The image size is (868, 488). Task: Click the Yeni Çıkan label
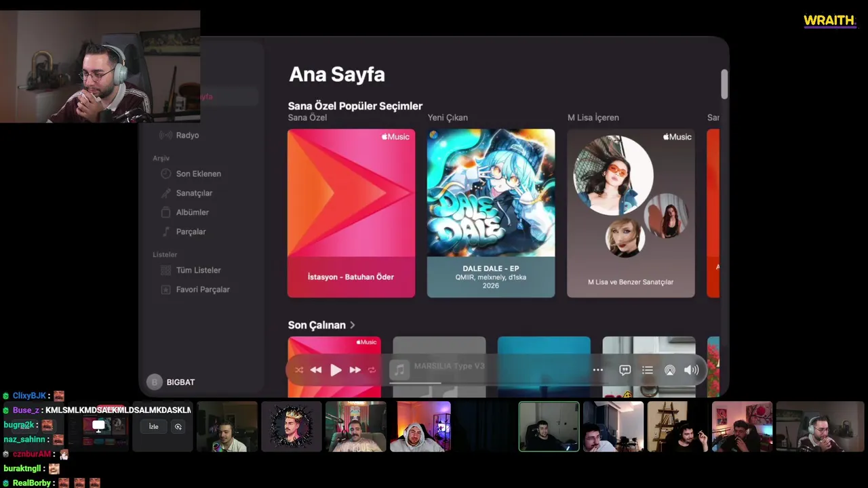[448, 117]
